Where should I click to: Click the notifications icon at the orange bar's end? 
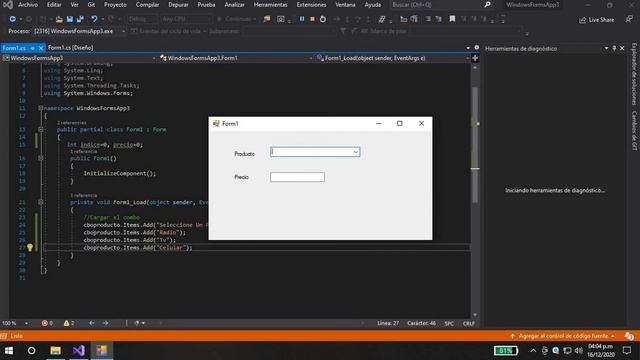coord(629,336)
